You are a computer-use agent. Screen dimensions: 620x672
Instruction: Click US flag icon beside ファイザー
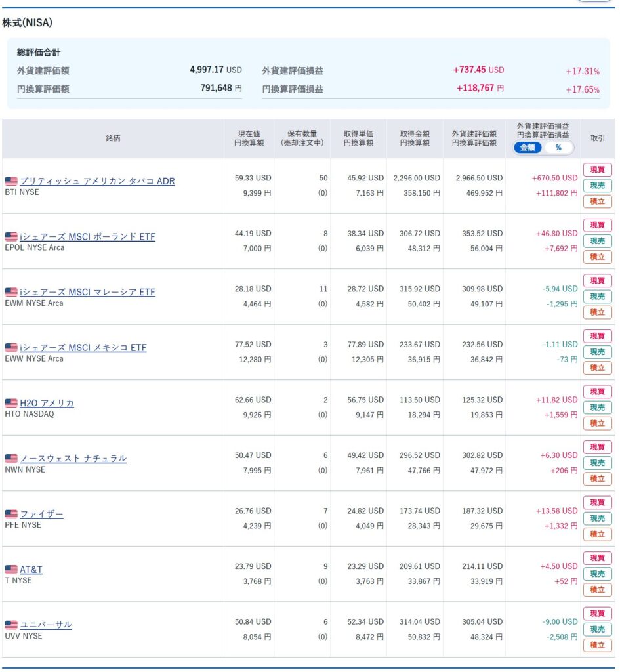click(x=11, y=514)
